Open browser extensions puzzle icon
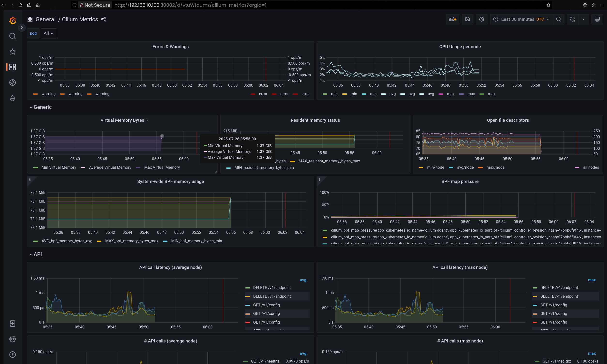The image size is (607, 364). pyautogui.click(x=593, y=5)
